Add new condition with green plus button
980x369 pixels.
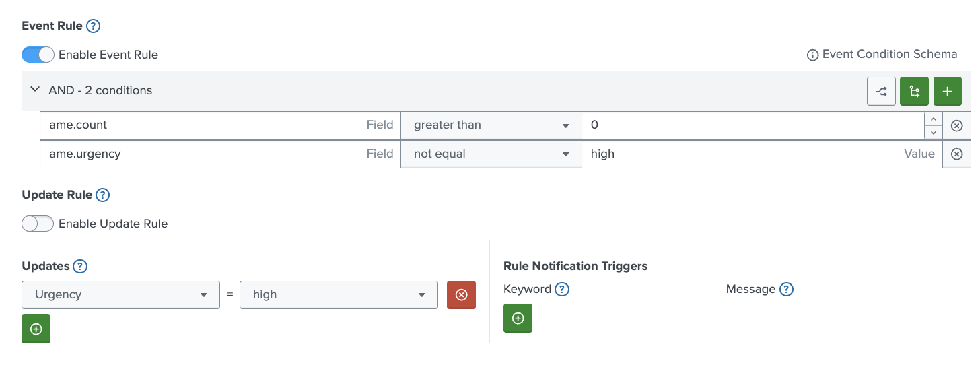pyautogui.click(x=948, y=92)
